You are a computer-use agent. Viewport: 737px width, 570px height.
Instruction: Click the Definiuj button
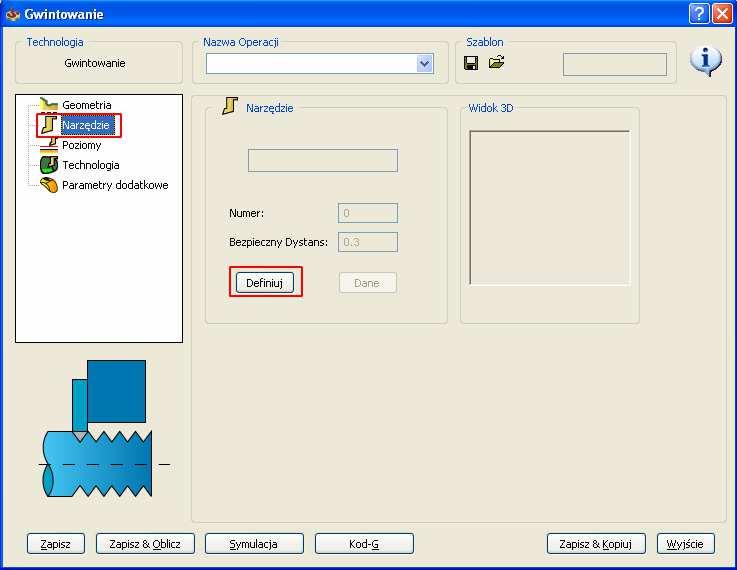tap(265, 283)
